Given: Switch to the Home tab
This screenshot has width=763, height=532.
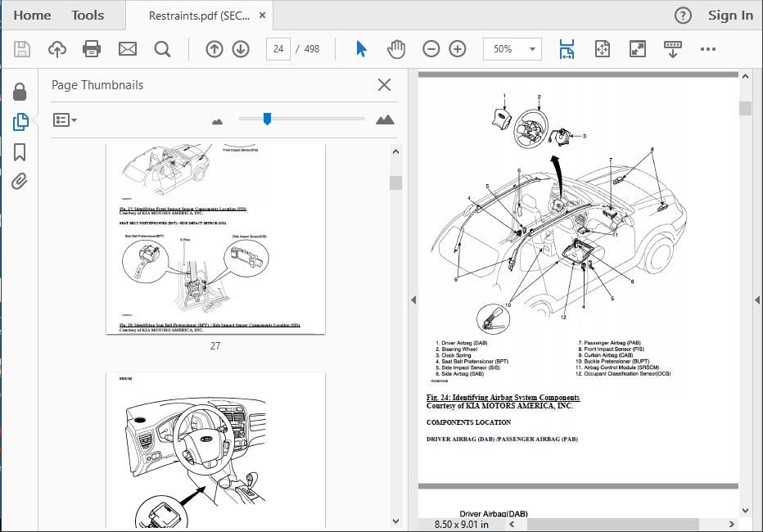Looking at the screenshot, I should pos(32,15).
